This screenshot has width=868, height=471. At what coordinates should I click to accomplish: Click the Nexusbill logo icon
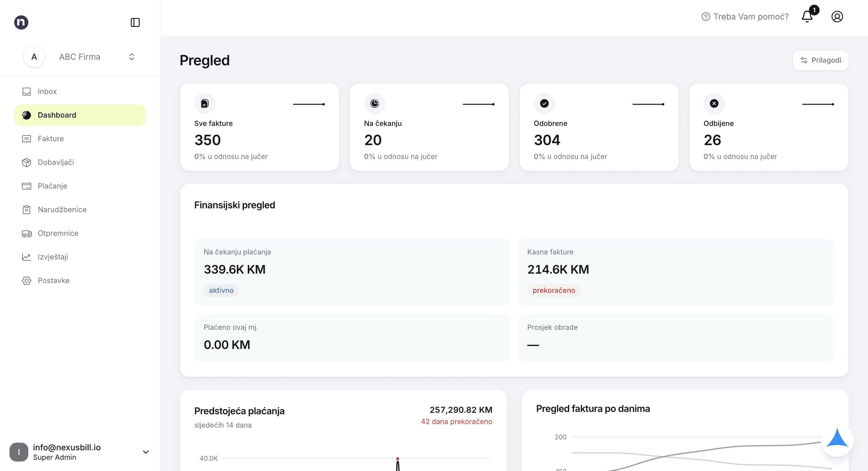(21, 22)
